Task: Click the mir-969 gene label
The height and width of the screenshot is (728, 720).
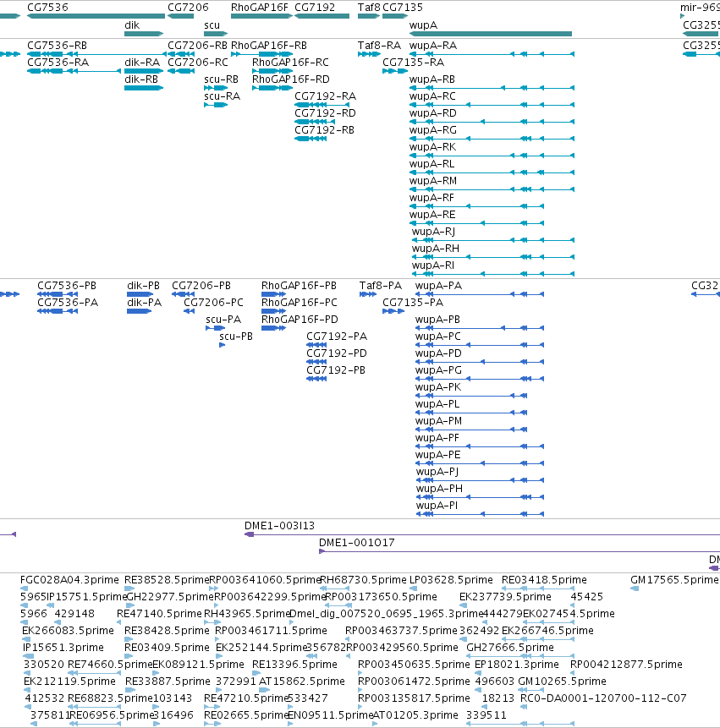Action: click(700, 8)
